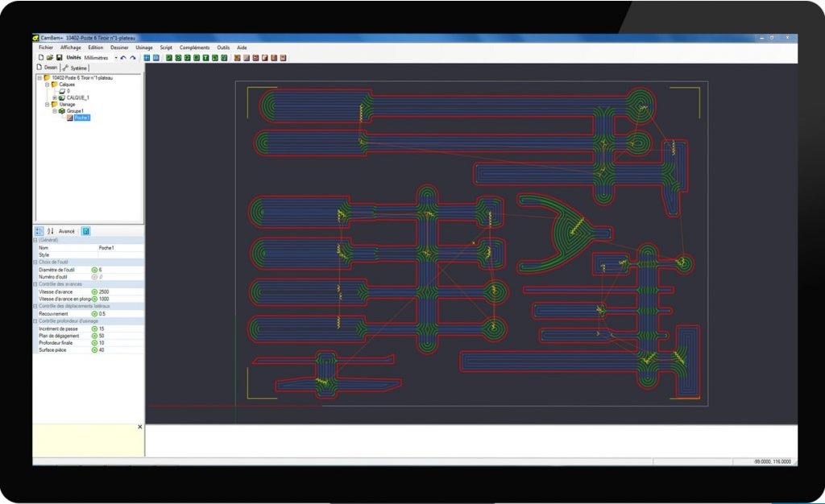825x504 pixels.
Task: Click the Redo arrow icon
Action: coord(132,58)
